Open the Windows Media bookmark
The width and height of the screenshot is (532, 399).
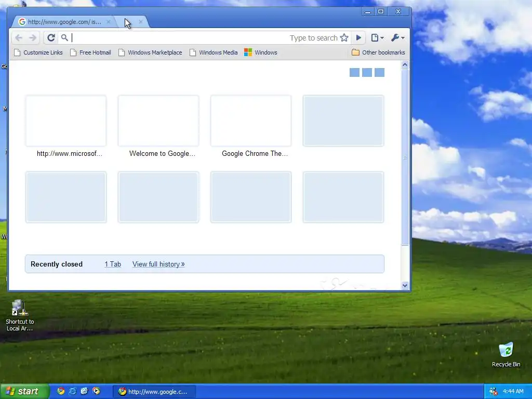click(214, 52)
